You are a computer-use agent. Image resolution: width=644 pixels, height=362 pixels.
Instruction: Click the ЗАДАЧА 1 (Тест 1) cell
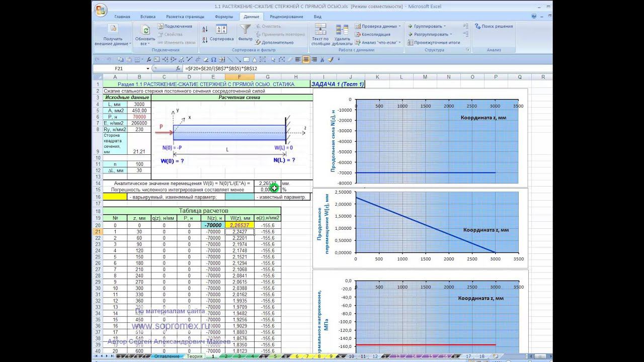point(338,84)
